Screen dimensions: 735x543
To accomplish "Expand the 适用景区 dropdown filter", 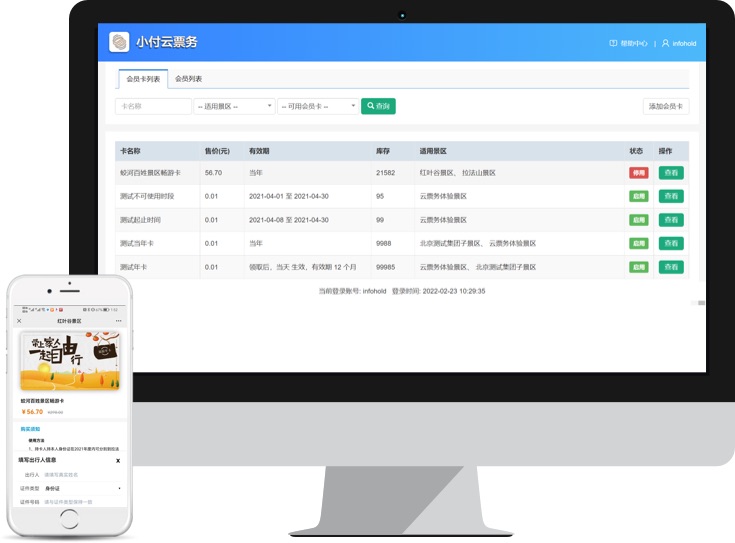I will (x=234, y=106).
